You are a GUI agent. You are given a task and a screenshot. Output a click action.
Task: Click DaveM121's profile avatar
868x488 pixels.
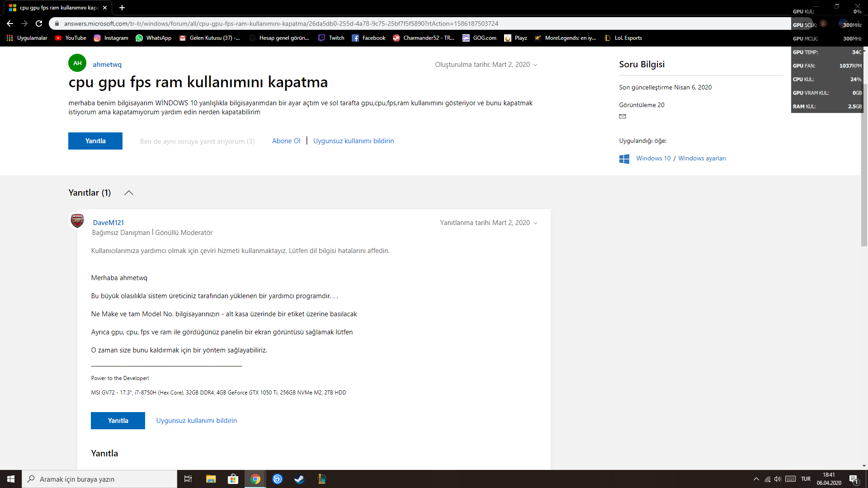[77, 221]
